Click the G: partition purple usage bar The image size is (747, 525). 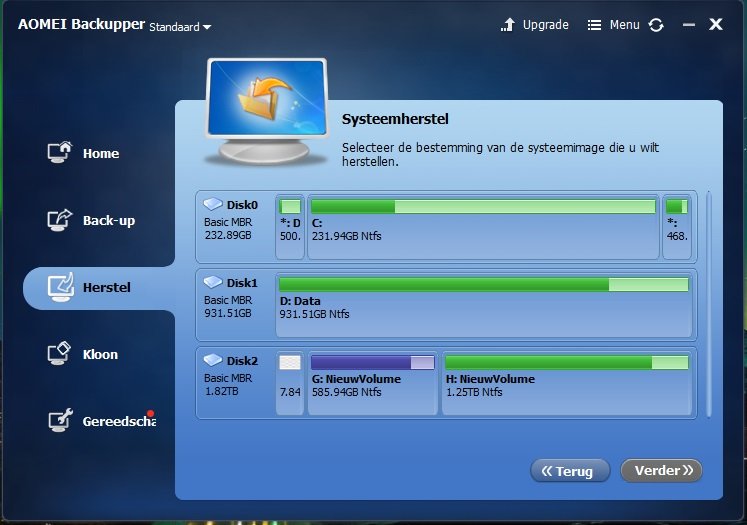click(373, 363)
